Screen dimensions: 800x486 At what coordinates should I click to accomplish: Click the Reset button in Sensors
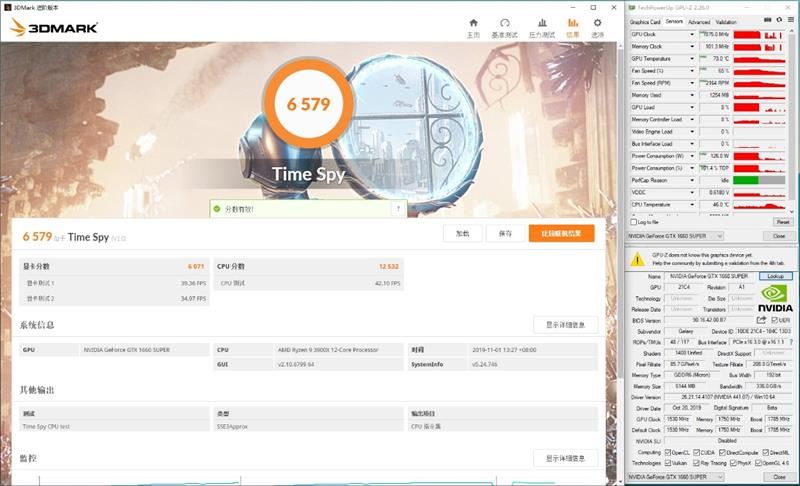[783, 222]
